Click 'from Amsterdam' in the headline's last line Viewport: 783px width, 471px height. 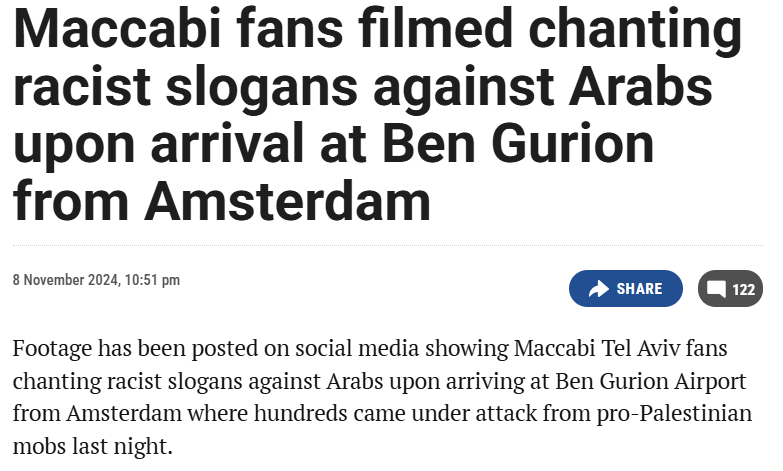coord(222,202)
